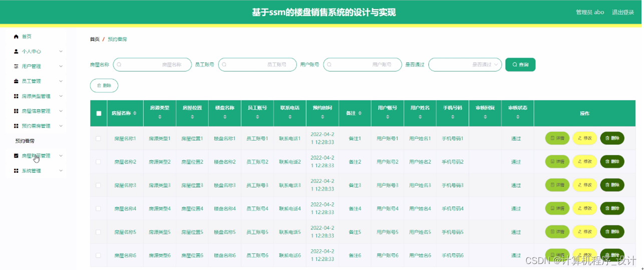644x270 pixels.
Task: Open the 是否通过 dropdown filter
Action: tap(465, 65)
